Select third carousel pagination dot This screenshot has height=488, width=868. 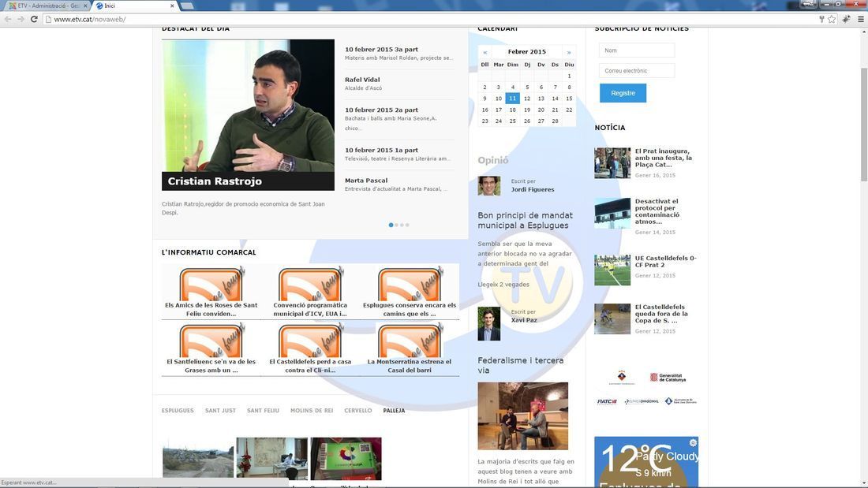tap(402, 225)
